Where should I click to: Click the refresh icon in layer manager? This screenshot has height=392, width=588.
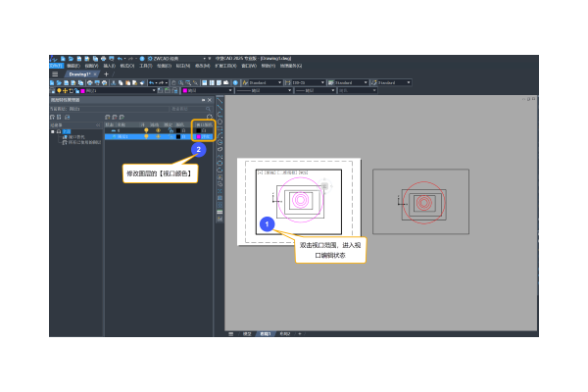tap(209, 116)
